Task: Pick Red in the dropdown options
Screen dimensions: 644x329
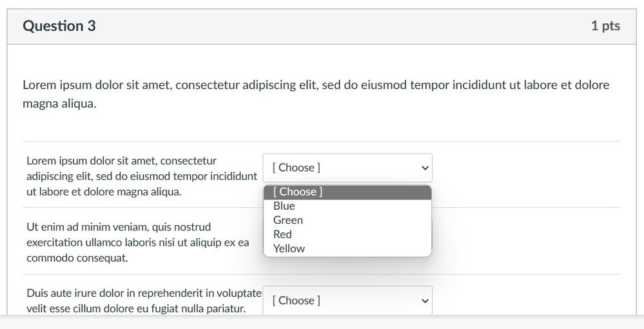Action: 282,234
